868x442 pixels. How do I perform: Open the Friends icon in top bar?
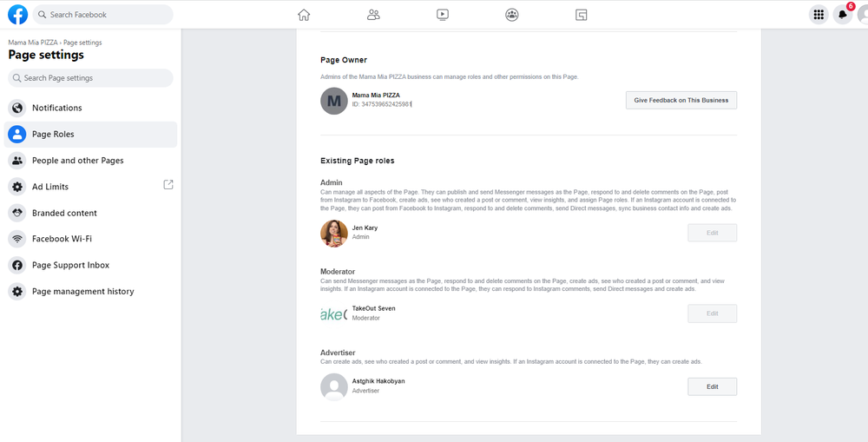[x=373, y=15]
